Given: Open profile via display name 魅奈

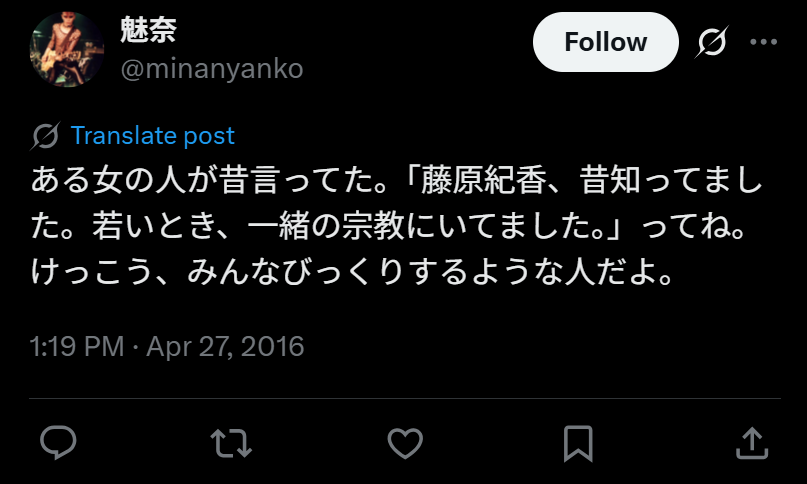Looking at the screenshot, I should pos(149,29).
